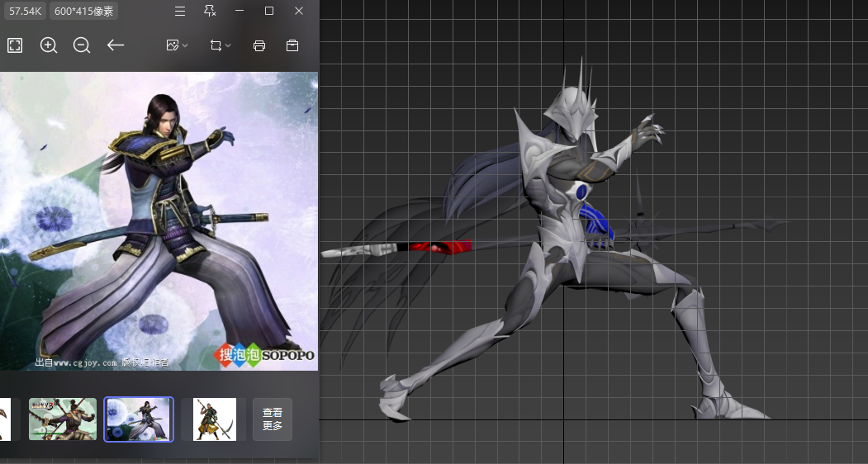Open the crop and rotate tool
This screenshot has height=464, width=868.
click(216, 45)
